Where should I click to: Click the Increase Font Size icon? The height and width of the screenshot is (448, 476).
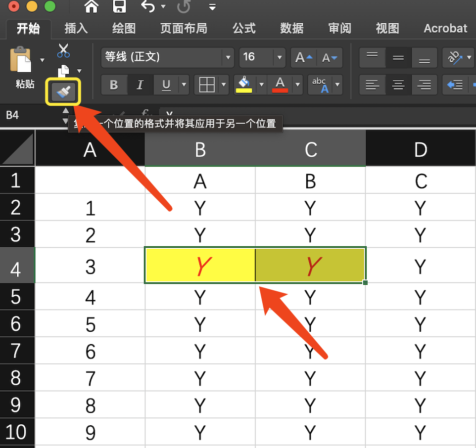click(303, 57)
